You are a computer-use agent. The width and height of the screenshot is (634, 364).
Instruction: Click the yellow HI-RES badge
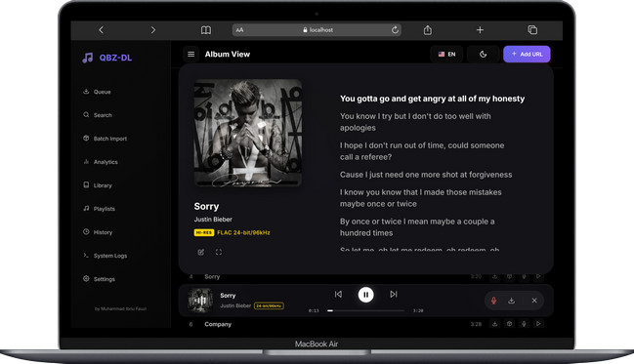click(x=204, y=232)
